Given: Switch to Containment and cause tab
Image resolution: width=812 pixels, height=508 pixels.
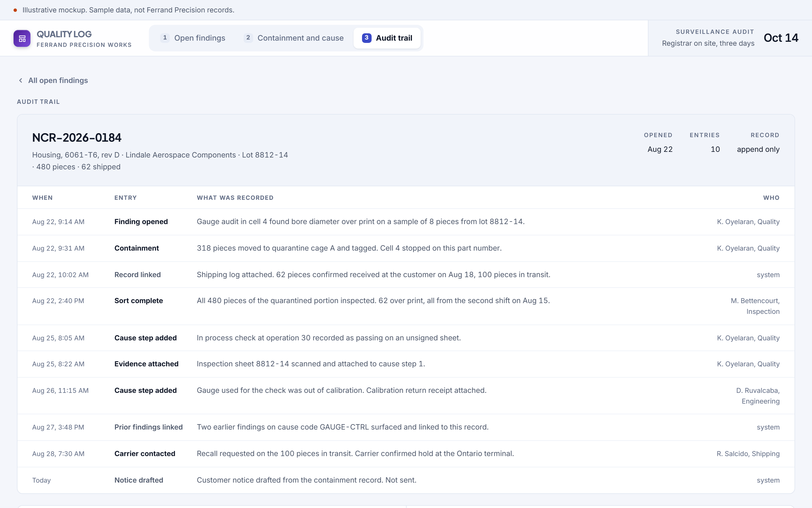Looking at the screenshot, I should click(x=294, y=38).
